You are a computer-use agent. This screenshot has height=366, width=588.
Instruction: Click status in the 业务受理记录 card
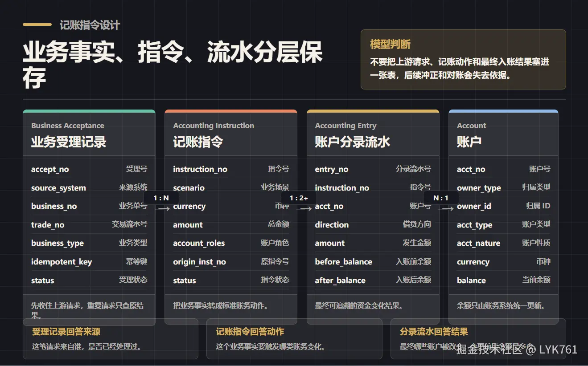pos(43,281)
